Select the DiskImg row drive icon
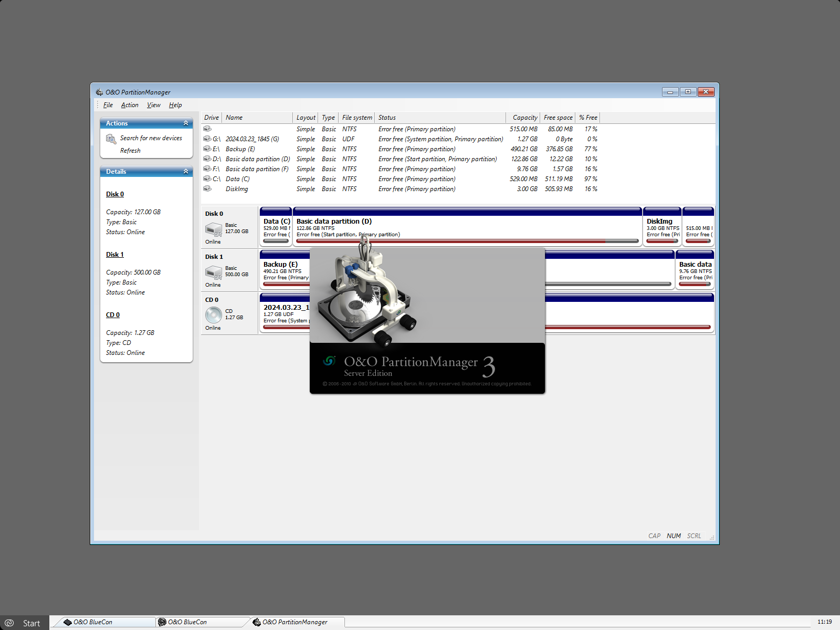Screen dimensions: 840x630 [207, 188]
